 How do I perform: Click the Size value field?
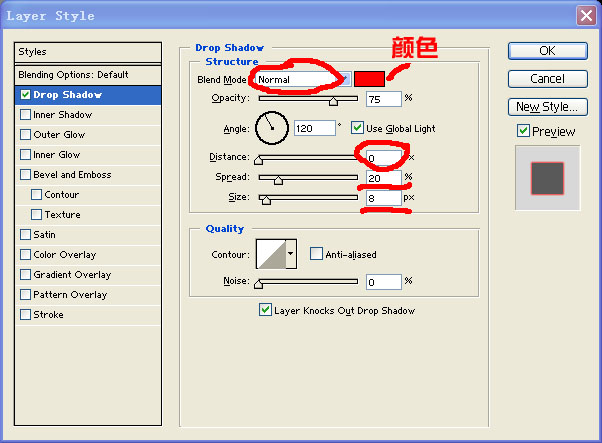click(384, 198)
